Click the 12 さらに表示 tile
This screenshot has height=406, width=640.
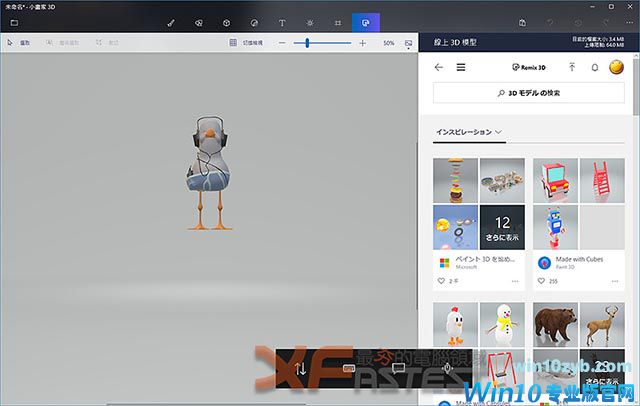(x=502, y=227)
